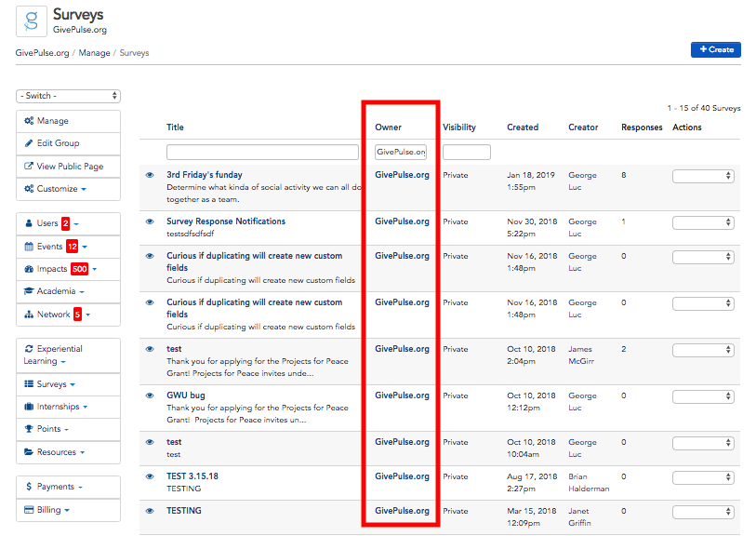Screen dimensions: 756x536
Task: Click the Customize gears icon
Action: [x=29, y=189]
